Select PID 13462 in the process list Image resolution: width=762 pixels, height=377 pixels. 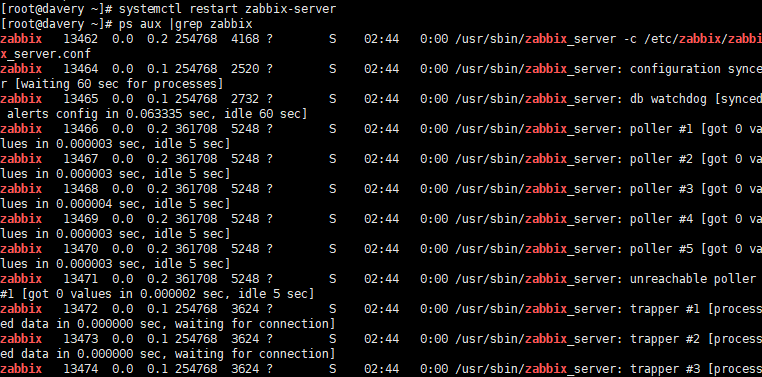click(x=81, y=39)
